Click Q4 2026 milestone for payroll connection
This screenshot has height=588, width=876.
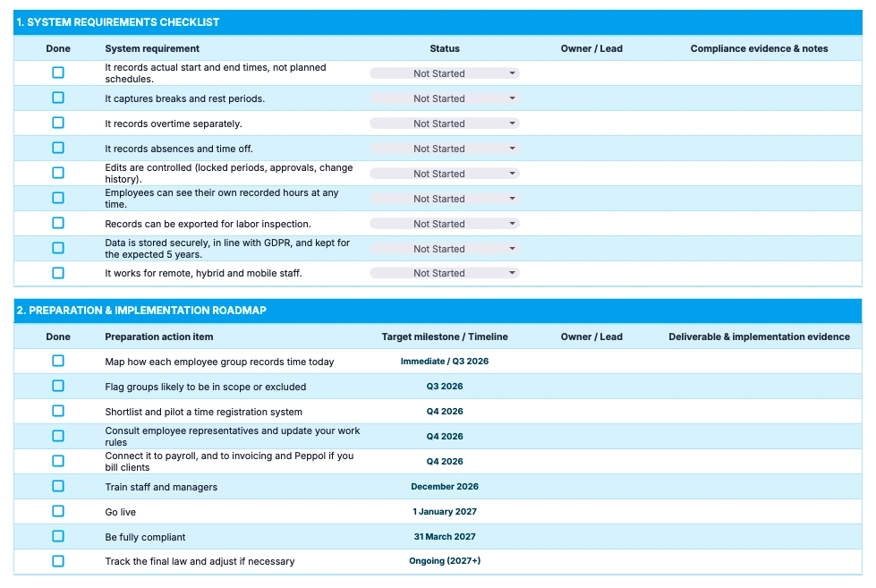pyautogui.click(x=445, y=462)
